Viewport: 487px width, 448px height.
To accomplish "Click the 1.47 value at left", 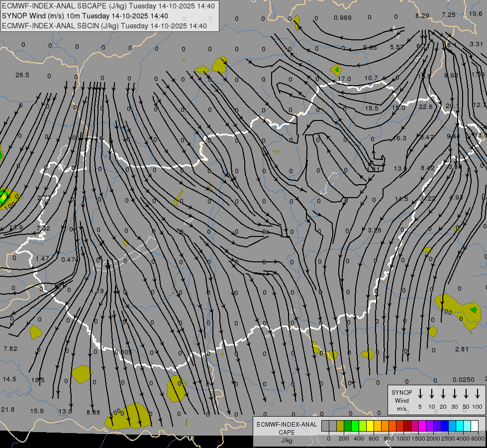I will point(42,259).
